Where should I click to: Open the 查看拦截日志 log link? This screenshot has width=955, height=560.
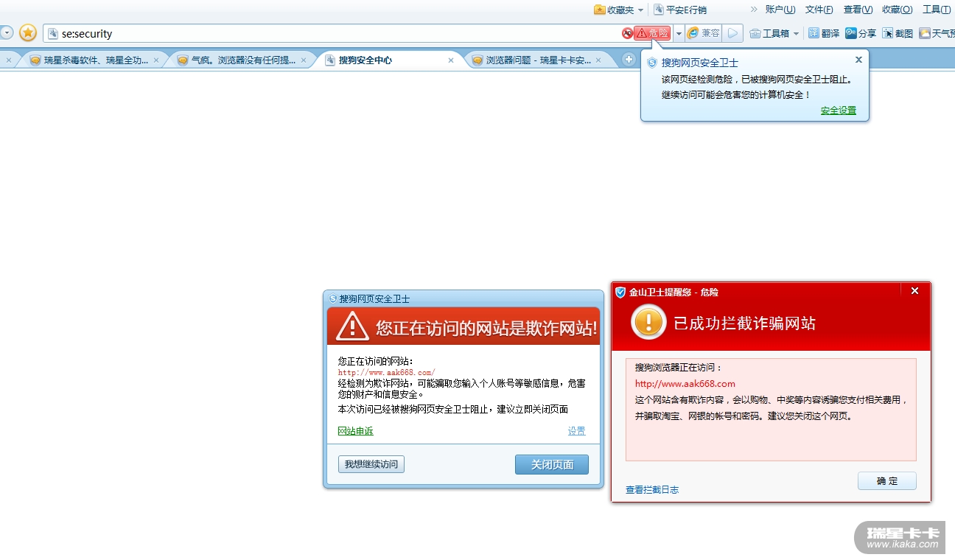tap(652, 489)
